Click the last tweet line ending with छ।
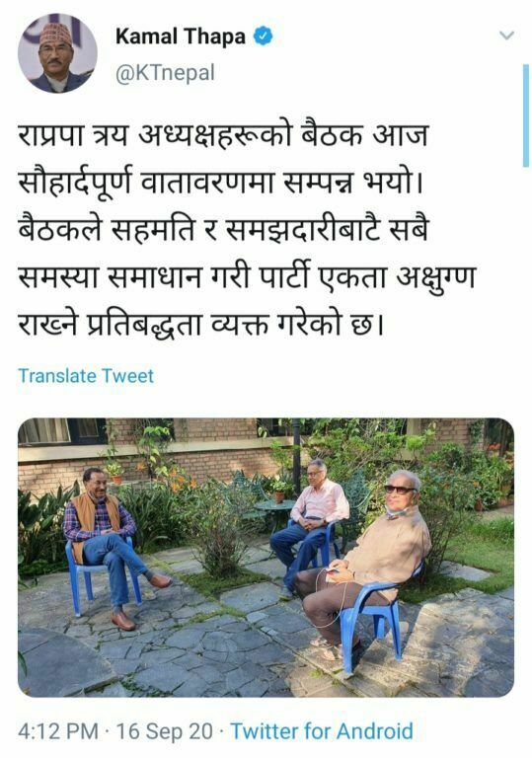 click(201, 326)
